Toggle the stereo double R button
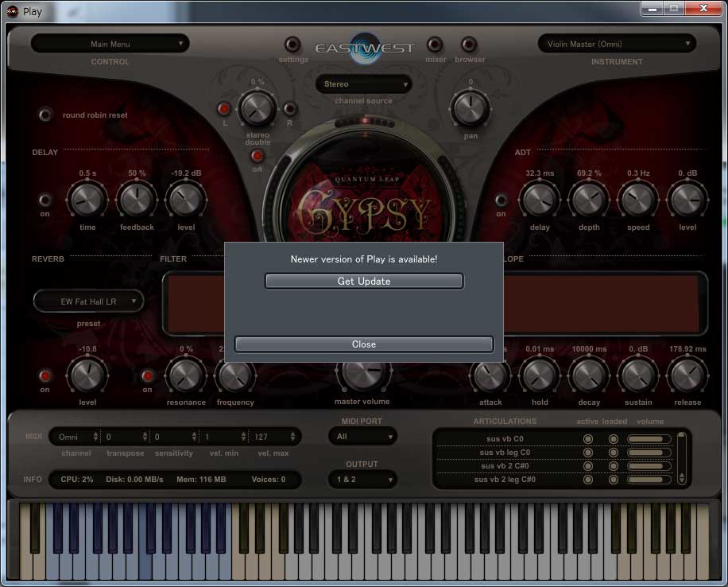Image resolution: width=728 pixels, height=587 pixels. 290,109
